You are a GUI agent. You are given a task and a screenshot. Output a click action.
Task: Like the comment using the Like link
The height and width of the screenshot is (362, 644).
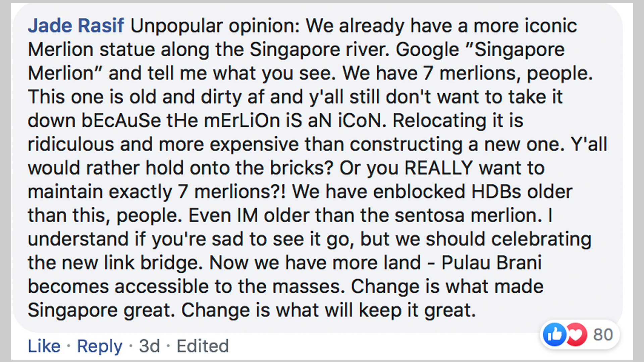click(44, 346)
